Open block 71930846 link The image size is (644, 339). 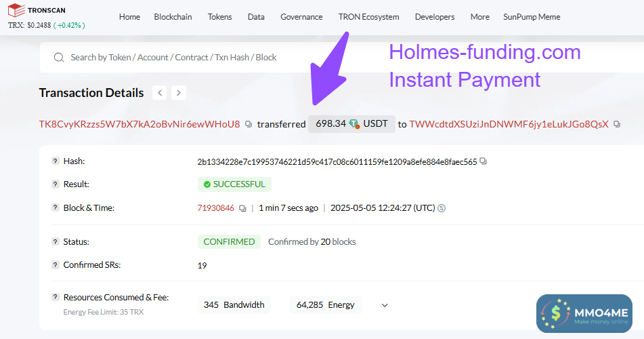coord(215,207)
